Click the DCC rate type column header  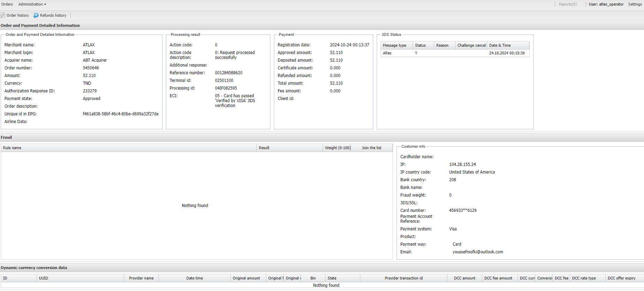tap(584, 278)
